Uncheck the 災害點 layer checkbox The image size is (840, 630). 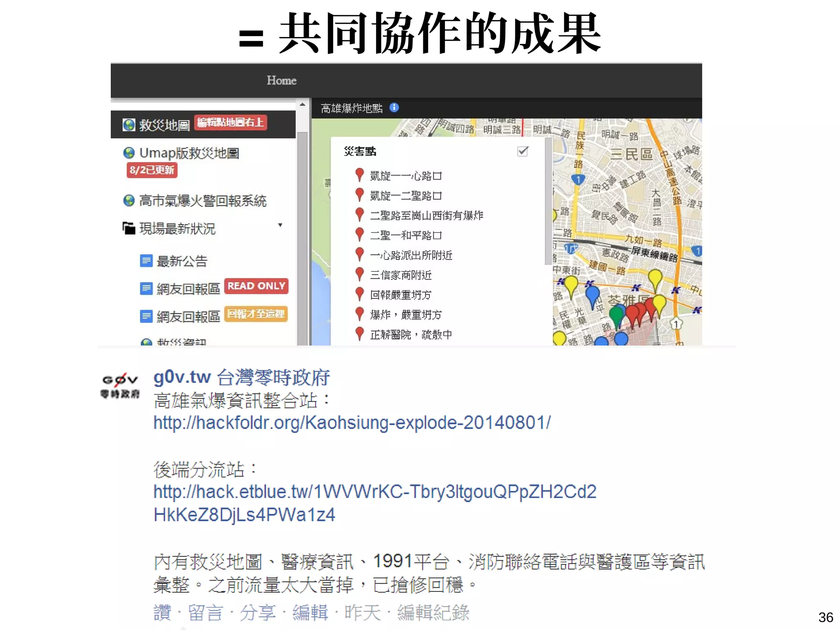(x=523, y=151)
